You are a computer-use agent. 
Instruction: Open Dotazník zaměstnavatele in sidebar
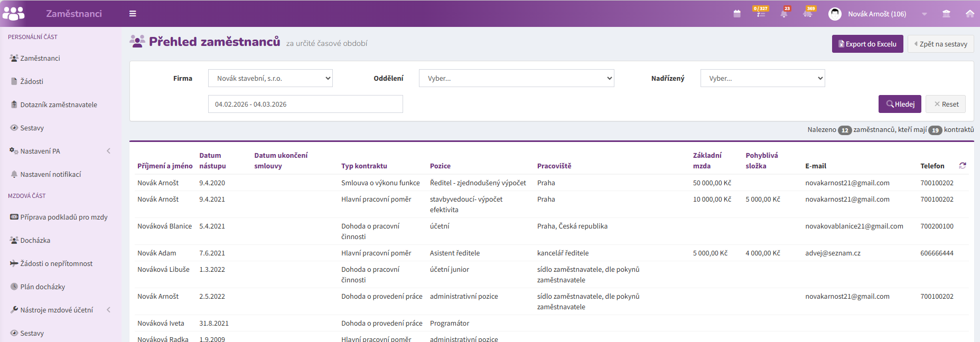pos(59,104)
